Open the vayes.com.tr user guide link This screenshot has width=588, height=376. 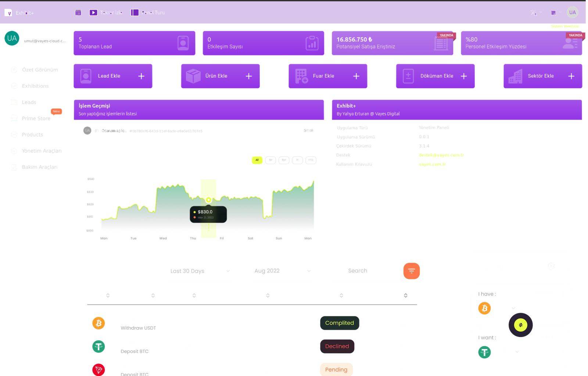(432, 164)
